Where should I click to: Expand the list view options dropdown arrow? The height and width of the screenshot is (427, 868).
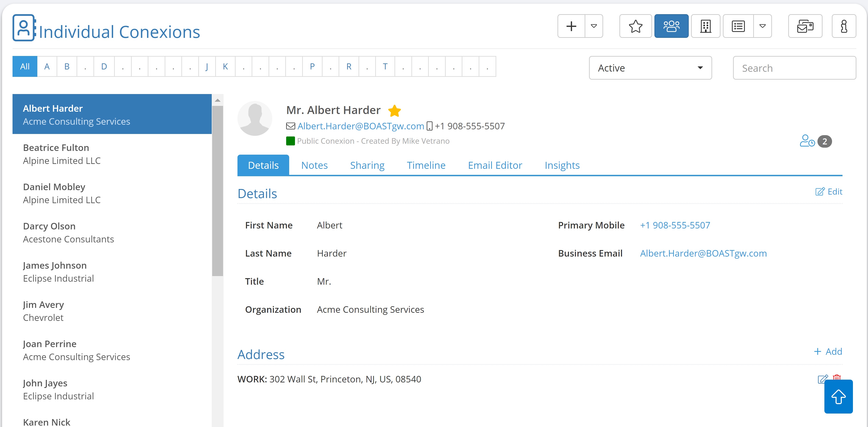[762, 26]
